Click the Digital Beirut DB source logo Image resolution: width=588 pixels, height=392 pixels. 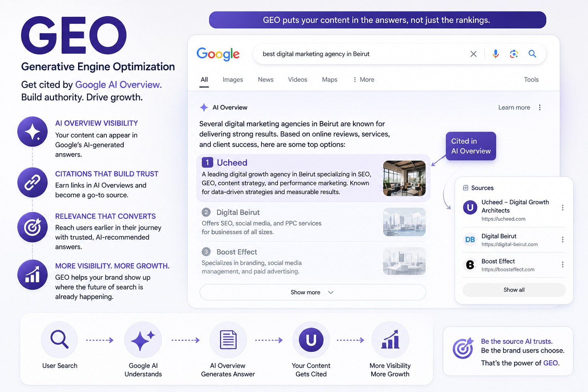coord(470,240)
